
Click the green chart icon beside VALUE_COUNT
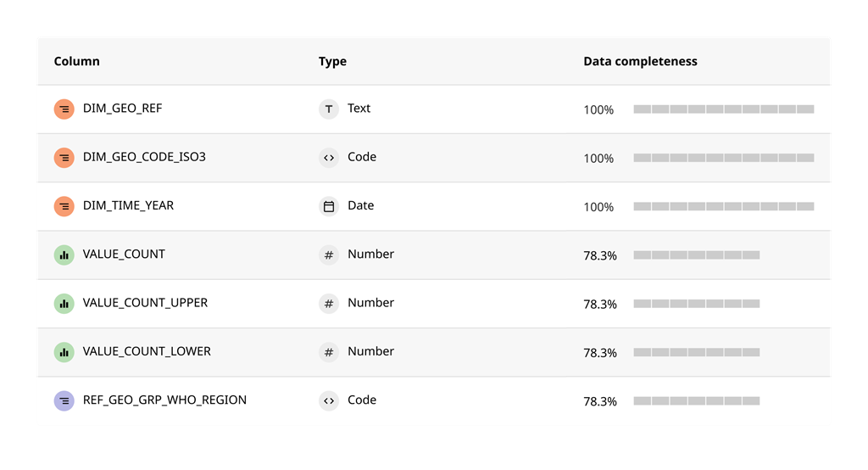tap(64, 255)
